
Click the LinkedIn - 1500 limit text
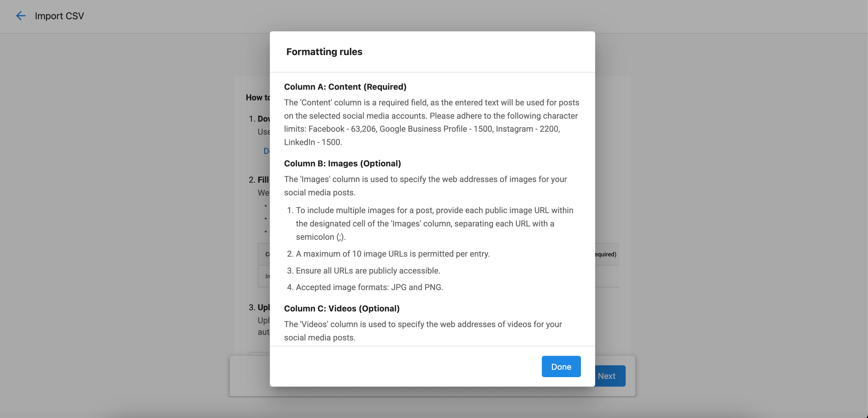pos(313,142)
